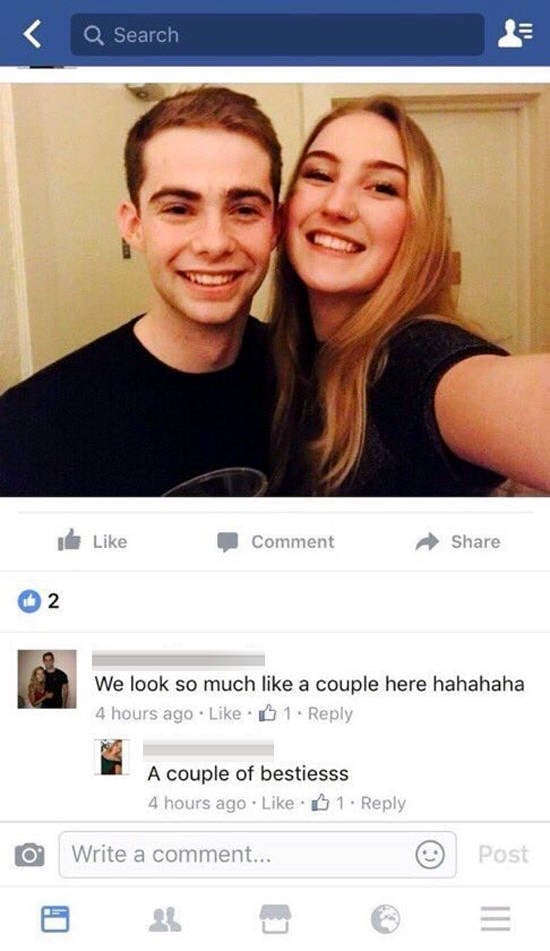Open the friend requests icon in header
Viewport: 550px width, 951px height.
pyautogui.click(x=515, y=34)
